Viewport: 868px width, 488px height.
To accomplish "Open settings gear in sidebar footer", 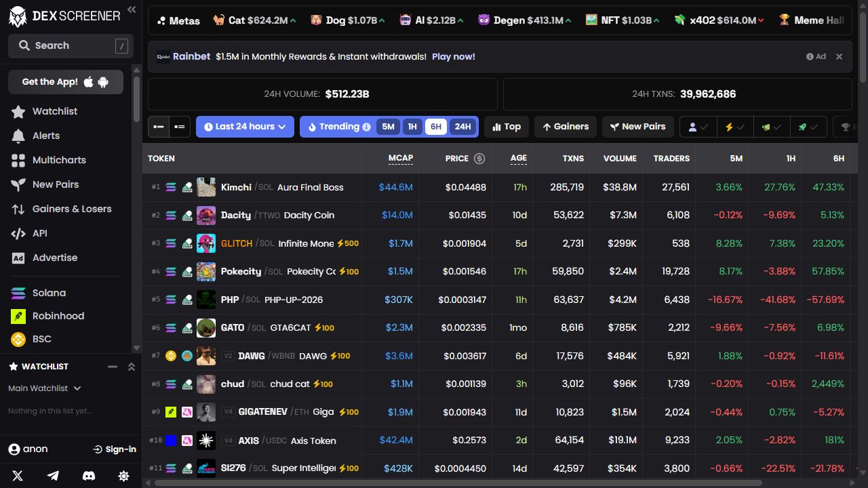I will pyautogui.click(x=123, y=476).
